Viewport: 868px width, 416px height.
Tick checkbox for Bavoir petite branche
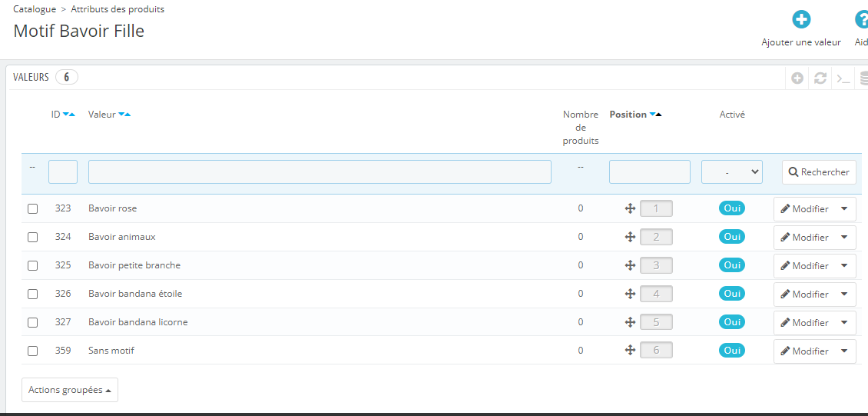pyautogui.click(x=33, y=265)
